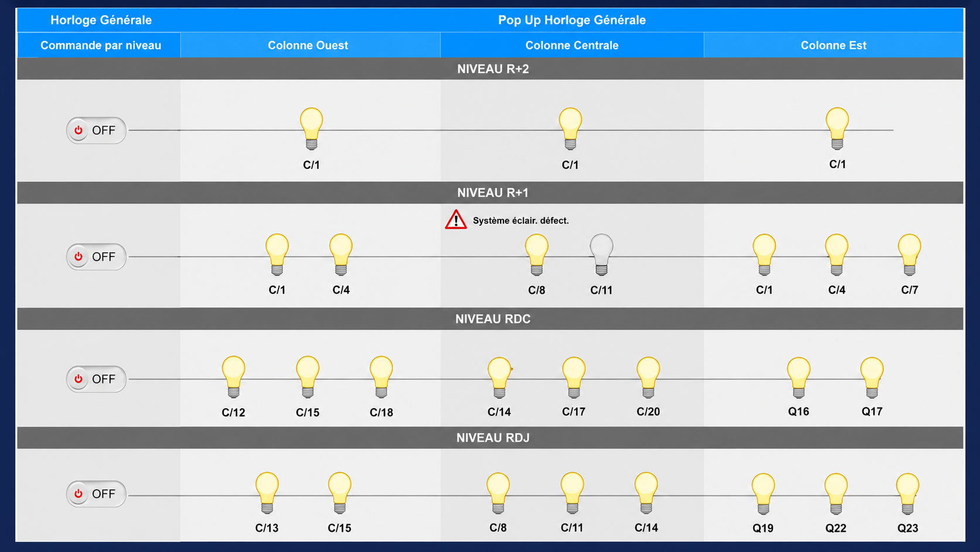The image size is (980, 552).
Task: Select the C/13 bulb in NIVEAU RDJ
Action: [267, 493]
